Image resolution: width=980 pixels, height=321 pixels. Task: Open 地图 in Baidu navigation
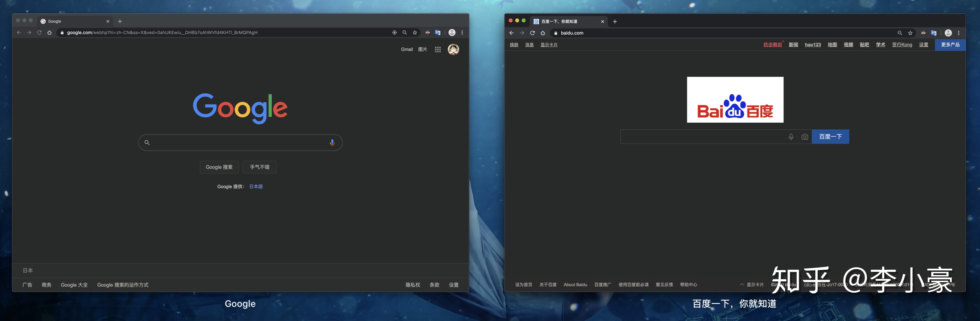click(832, 45)
